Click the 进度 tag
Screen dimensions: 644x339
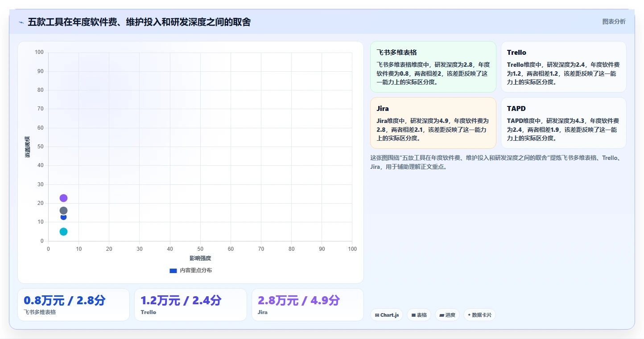447,315
